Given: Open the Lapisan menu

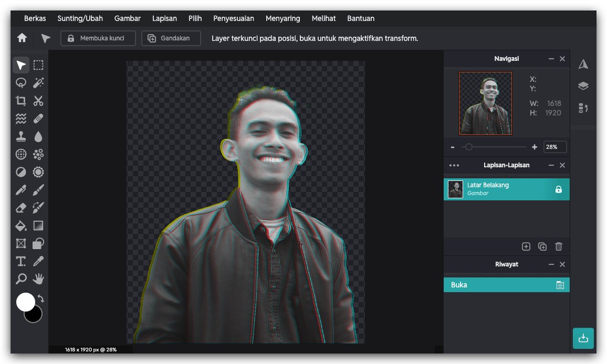Looking at the screenshot, I should pos(164,18).
